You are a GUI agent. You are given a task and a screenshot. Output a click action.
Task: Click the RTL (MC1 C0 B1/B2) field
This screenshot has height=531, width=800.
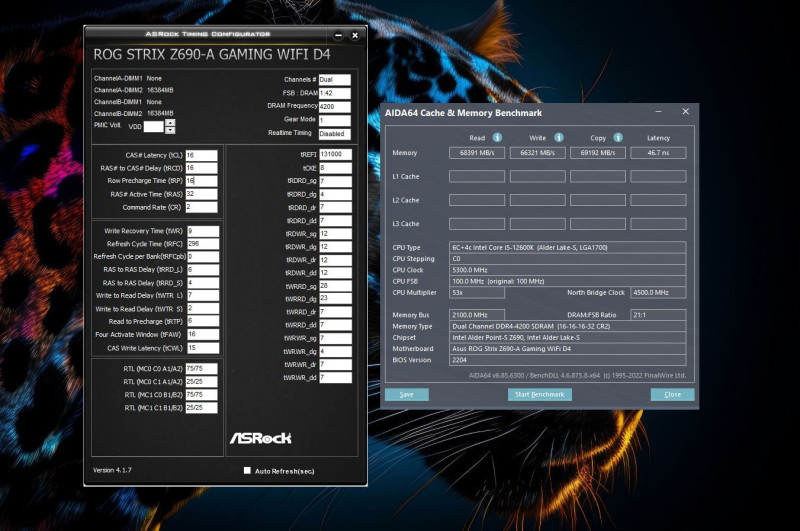click(202, 394)
